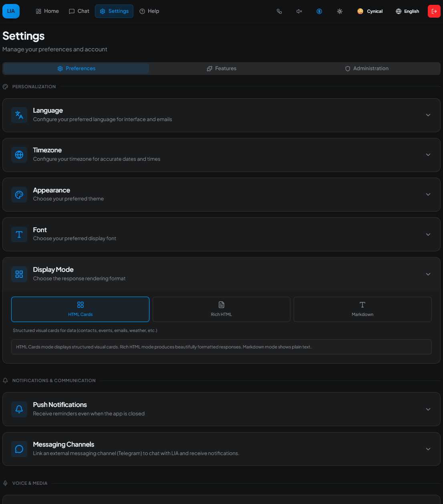Click 'Manage your preferences and account' subtitle
This screenshot has height=504, width=443.
55,49
